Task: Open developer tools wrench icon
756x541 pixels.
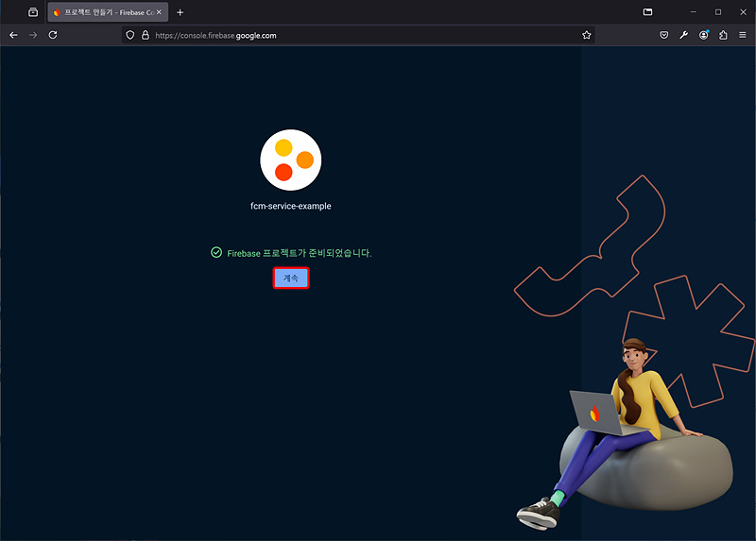Action: [x=683, y=35]
